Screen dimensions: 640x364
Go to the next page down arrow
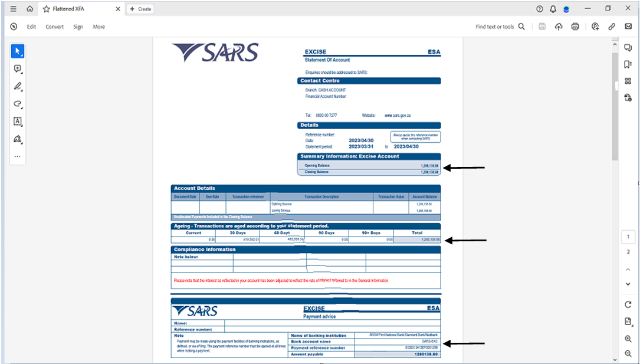coord(628,284)
